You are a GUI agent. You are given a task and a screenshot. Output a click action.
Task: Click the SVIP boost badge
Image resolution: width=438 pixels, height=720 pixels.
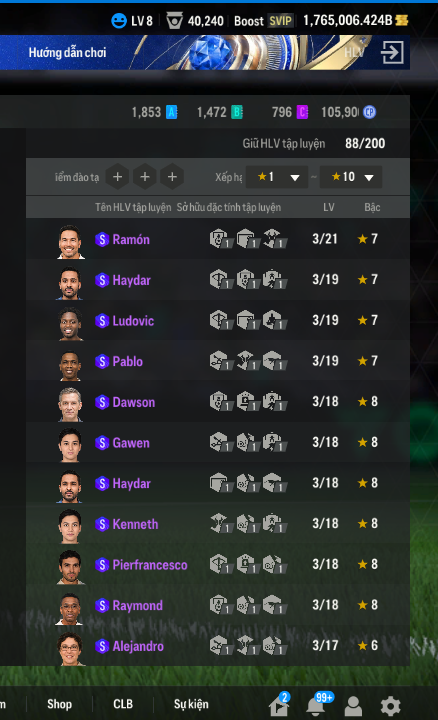[280, 21]
